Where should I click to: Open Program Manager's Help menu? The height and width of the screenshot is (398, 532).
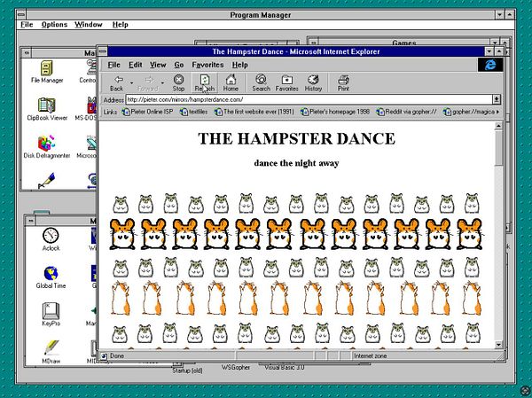tap(120, 25)
